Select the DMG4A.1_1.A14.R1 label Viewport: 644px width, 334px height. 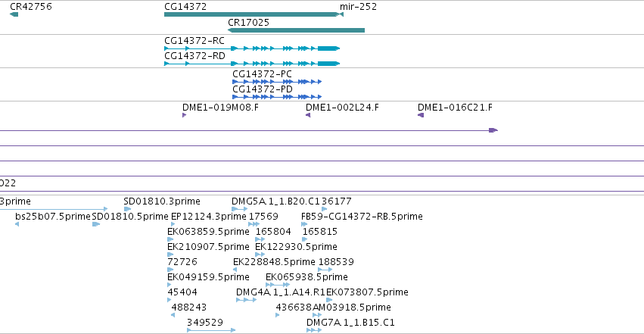click(x=281, y=292)
